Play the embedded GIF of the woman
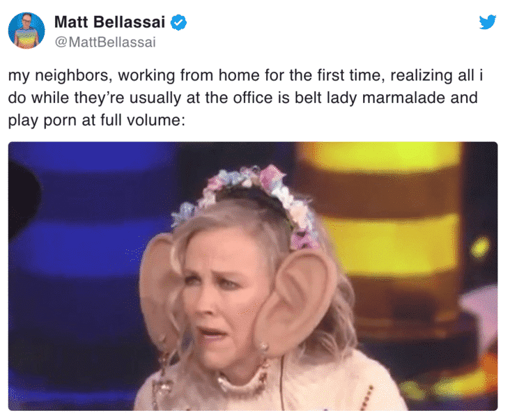The width and height of the screenshot is (510, 420). tap(253, 276)
